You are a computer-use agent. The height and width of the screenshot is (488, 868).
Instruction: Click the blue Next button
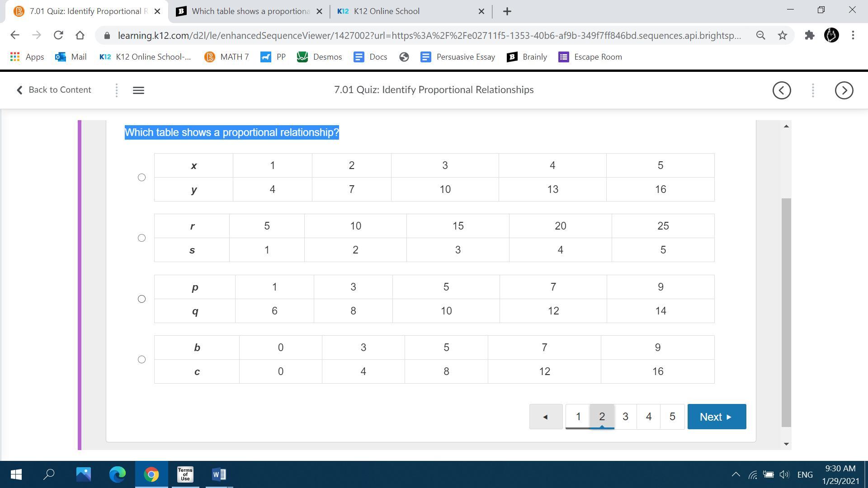(716, 417)
